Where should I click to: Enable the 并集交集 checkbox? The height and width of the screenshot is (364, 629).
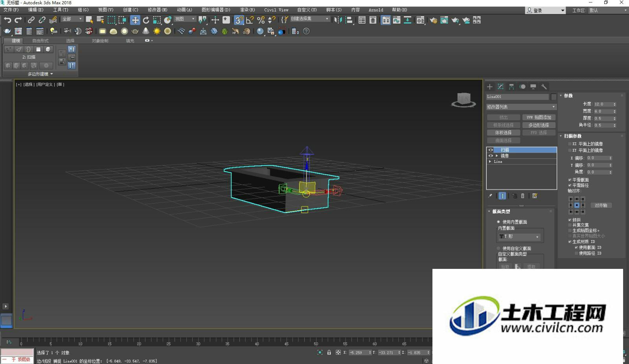click(570, 225)
